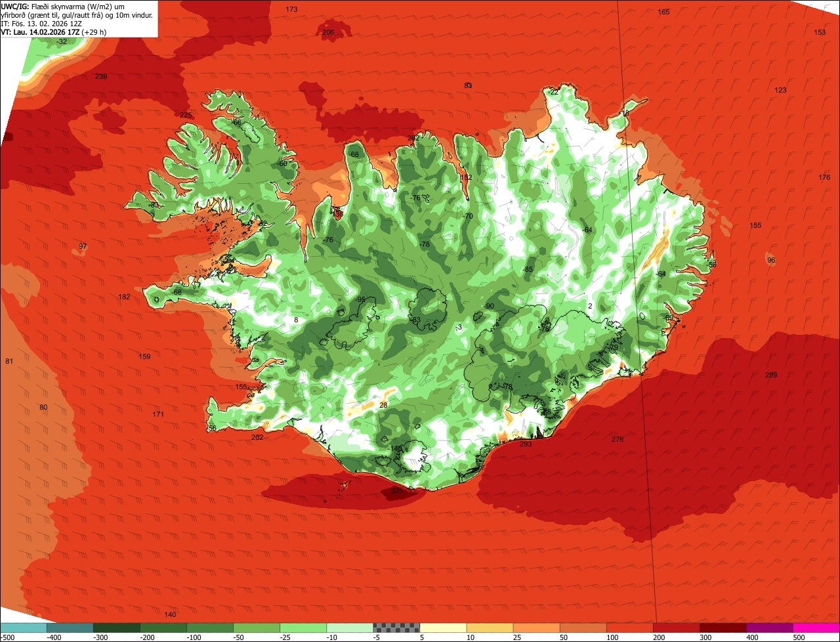The height and width of the screenshot is (642, 840).
Task: Pick the palest green -10 to -5 legend swatch
Action: [x=349, y=628]
